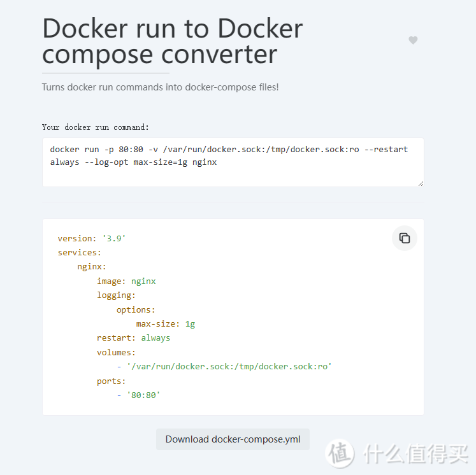This screenshot has width=476, height=475.
Task: Click the Docker run to Docker compose heading
Action: click(x=172, y=41)
